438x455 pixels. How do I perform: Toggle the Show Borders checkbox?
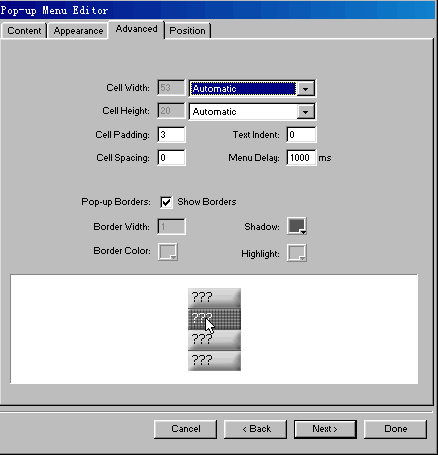166,202
